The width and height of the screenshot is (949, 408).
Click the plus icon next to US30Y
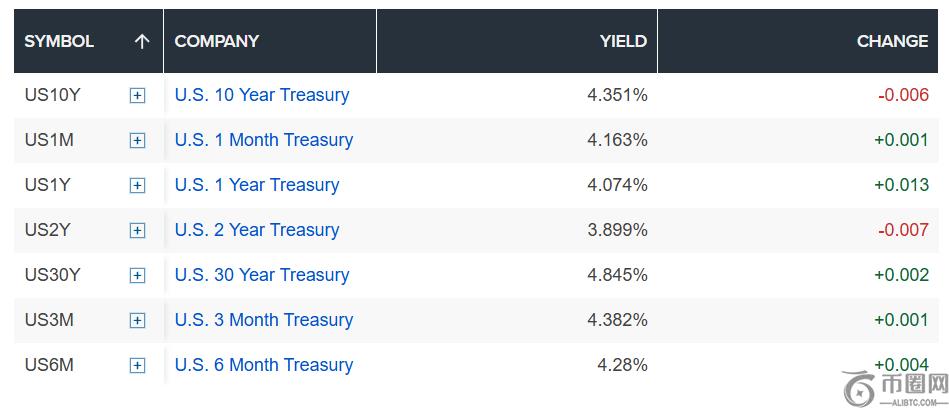click(x=137, y=276)
